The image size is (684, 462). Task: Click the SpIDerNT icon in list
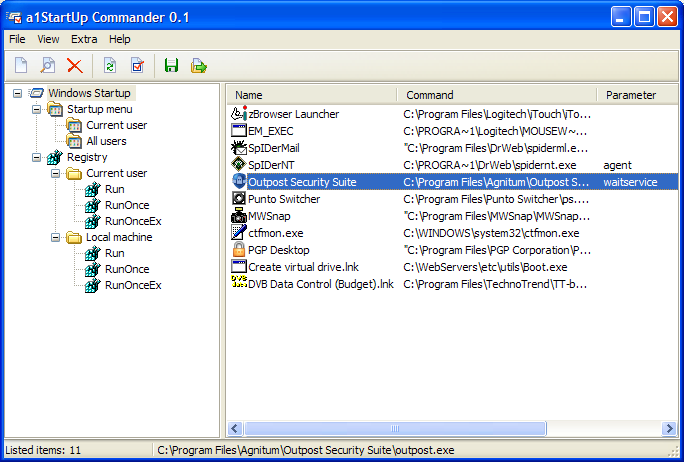tap(239, 164)
